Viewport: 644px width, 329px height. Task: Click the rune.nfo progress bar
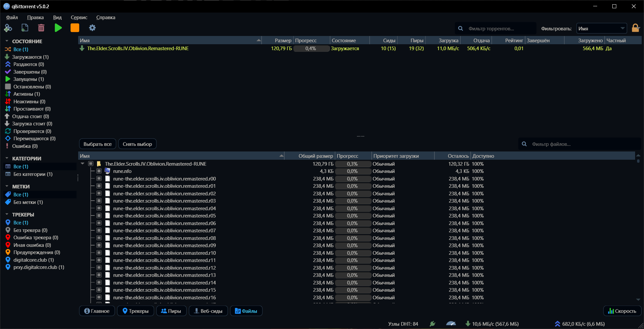click(353, 171)
